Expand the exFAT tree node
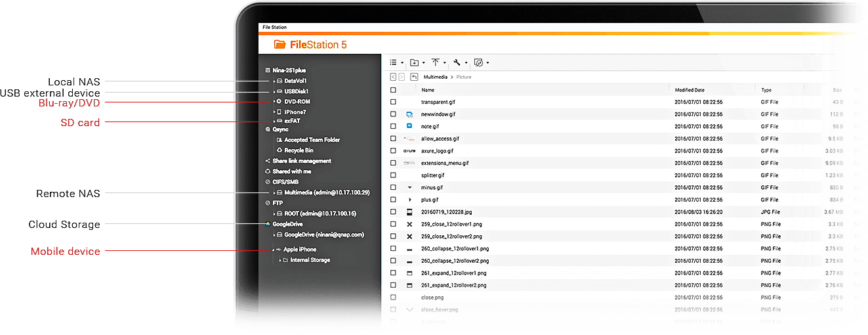The height and width of the screenshot is (335, 868). [x=274, y=121]
